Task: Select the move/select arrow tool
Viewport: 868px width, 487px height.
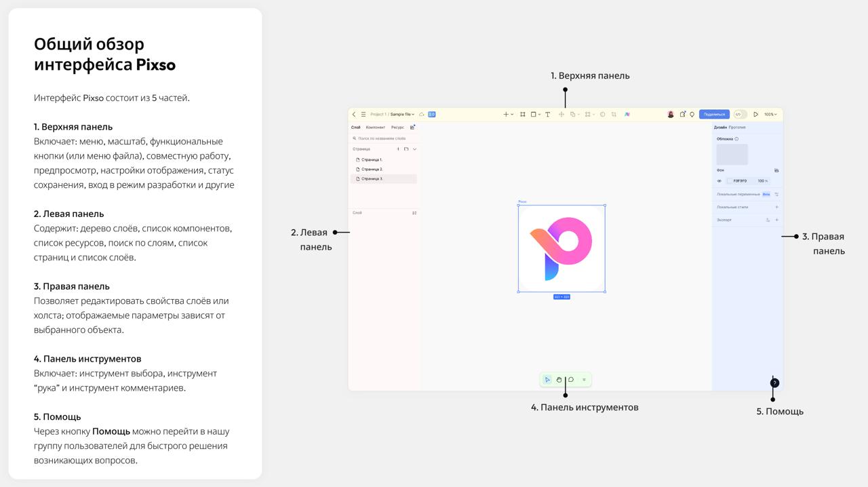Action: [x=547, y=380]
